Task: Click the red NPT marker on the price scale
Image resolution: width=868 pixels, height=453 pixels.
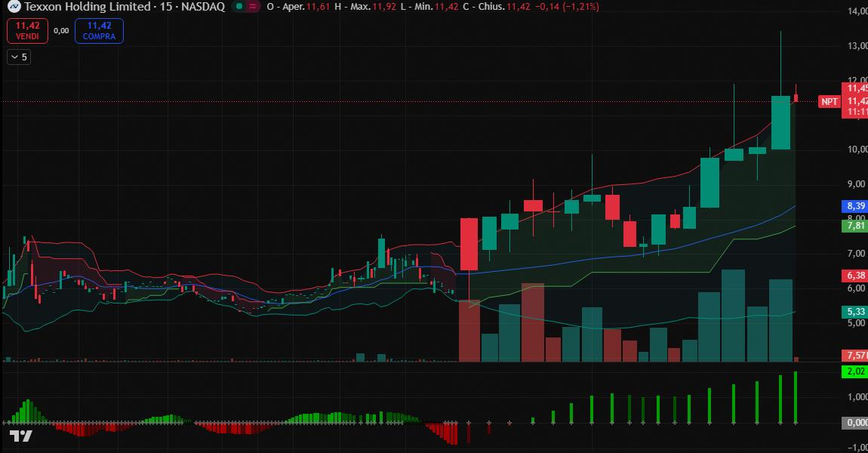Action: (x=827, y=101)
